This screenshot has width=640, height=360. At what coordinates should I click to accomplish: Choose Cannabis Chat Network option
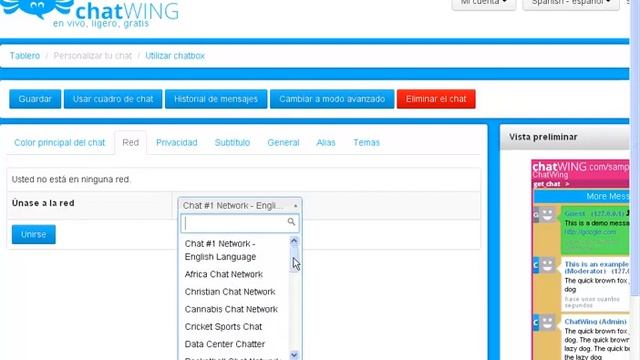(x=235, y=309)
